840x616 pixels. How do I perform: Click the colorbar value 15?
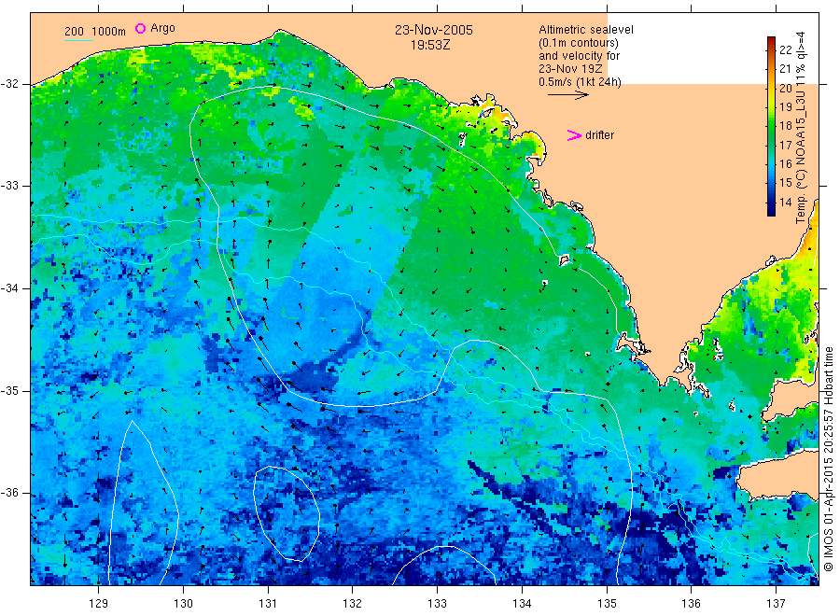coord(785,183)
